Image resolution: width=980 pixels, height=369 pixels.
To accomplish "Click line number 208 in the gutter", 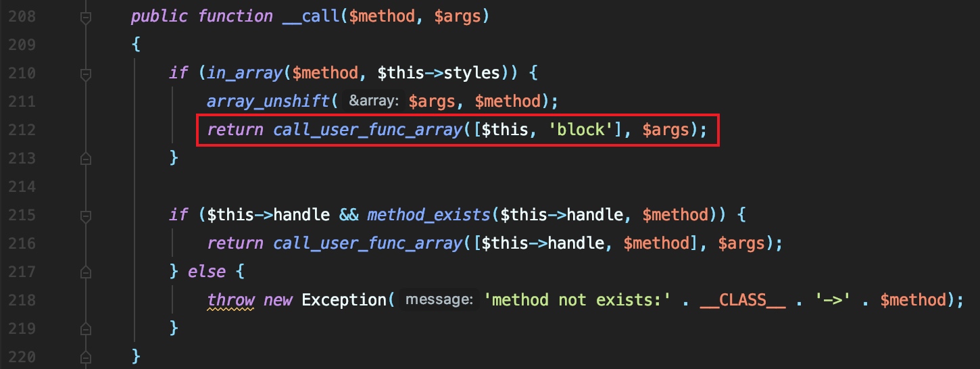I will tap(22, 17).
